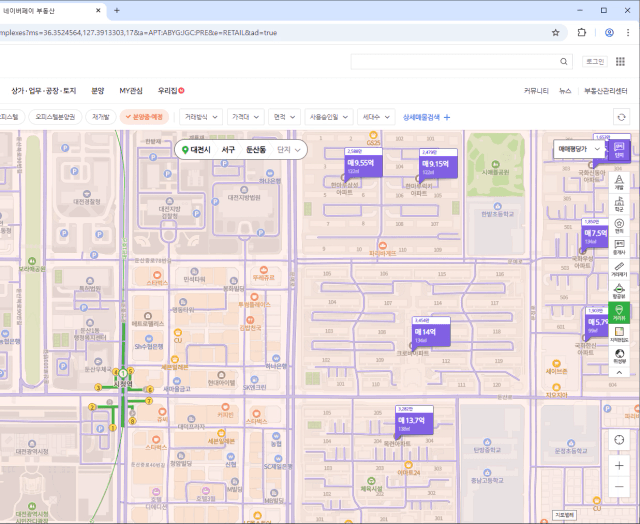
Task: Open the MY관심 menu
Action: coord(131,91)
